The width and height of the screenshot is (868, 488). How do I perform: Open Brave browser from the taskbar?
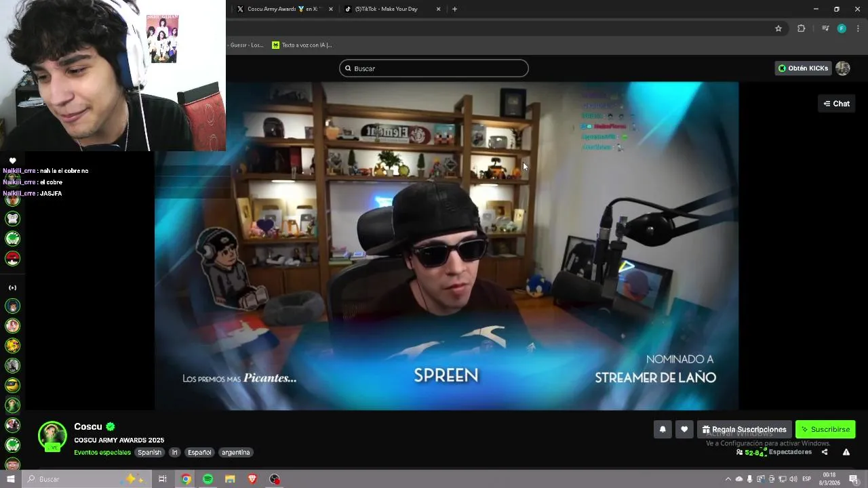pyautogui.click(x=252, y=479)
